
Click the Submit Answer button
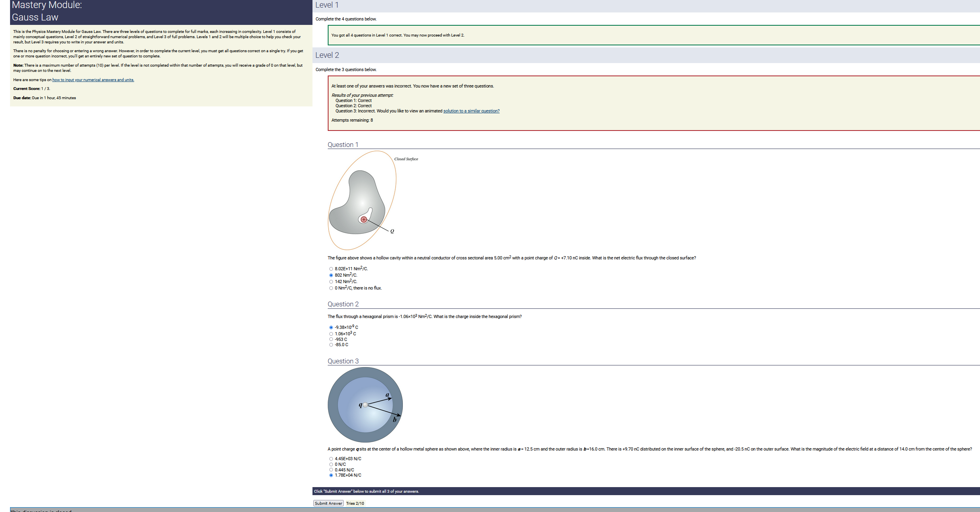pos(328,504)
